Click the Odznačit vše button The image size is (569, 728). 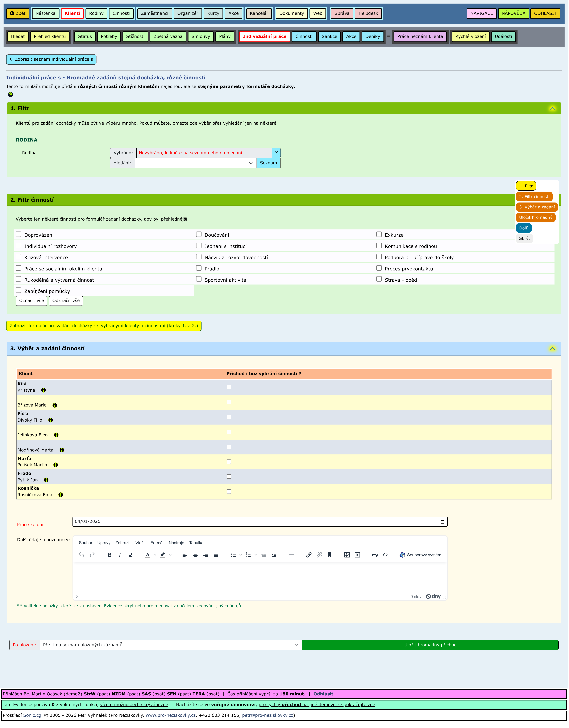point(66,301)
